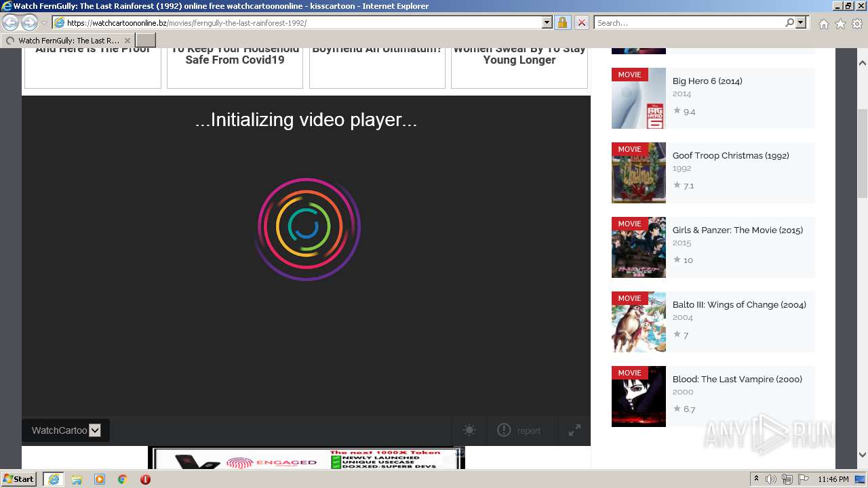This screenshot has width=868, height=488.
Task: Select the Watch FernGully tab
Action: [x=67, y=41]
